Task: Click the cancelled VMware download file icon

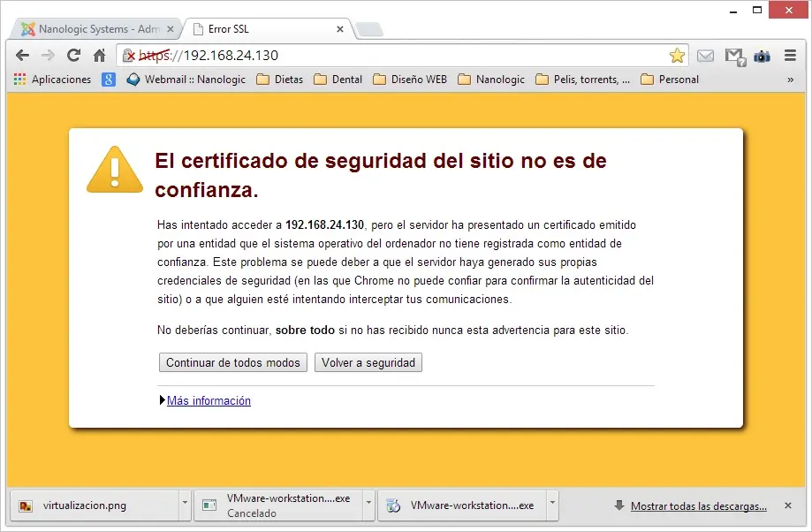Action: pyautogui.click(x=209, y=505)
